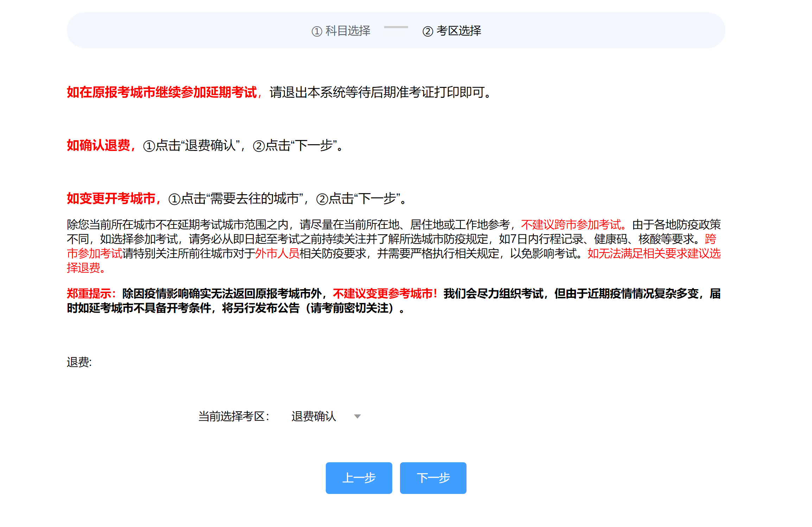Click the 当前选择考区 label
Image resolution: width=812 pixels, height=527 pixels.
[x=234, y=416]
